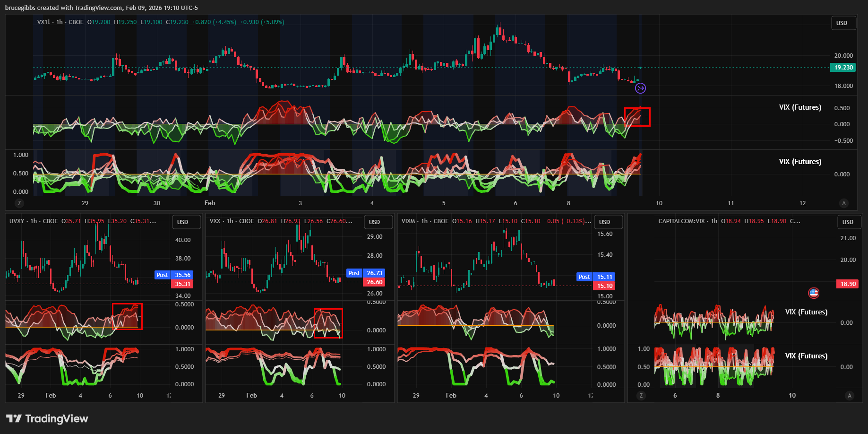The image size is (868, 434).
Task: Click the red 18.90 price label
Action: click(x=848, y=284)
